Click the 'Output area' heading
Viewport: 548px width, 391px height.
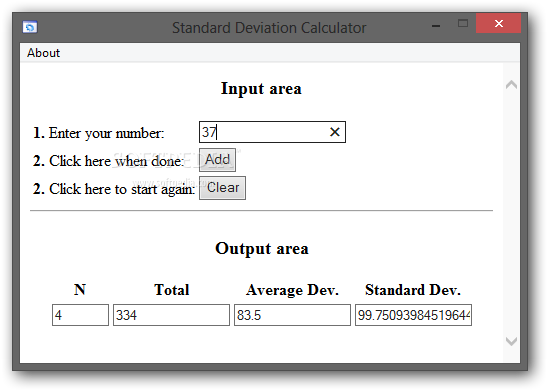pos(262,249)
